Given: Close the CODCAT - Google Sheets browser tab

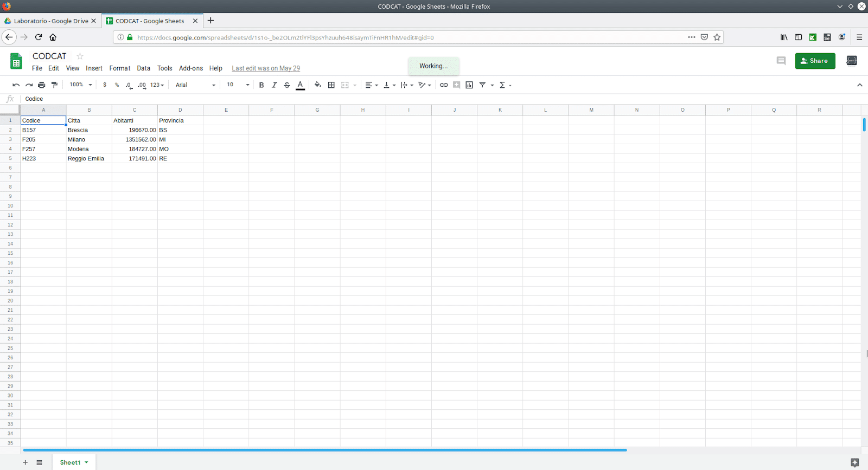Looking at the screenshot, I should pos(195,21).
